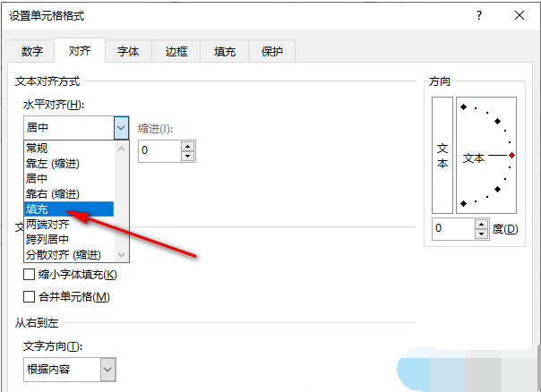541x392 pixels.
Task: Switch to the 数字 tab
Action: tap(31, 52)
